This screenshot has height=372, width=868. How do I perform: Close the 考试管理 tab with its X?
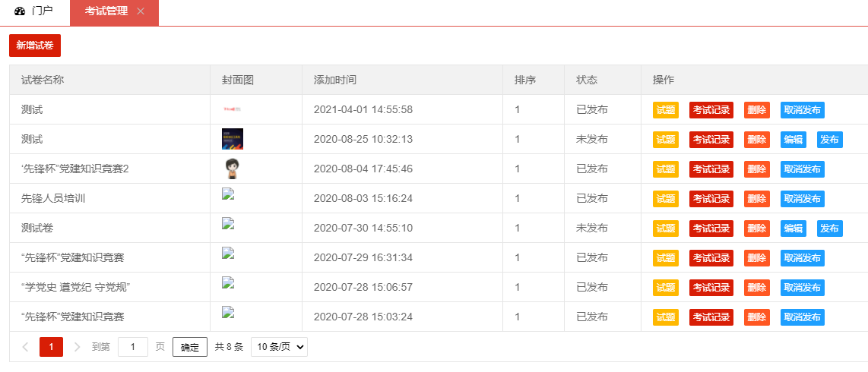coord(141,11)
